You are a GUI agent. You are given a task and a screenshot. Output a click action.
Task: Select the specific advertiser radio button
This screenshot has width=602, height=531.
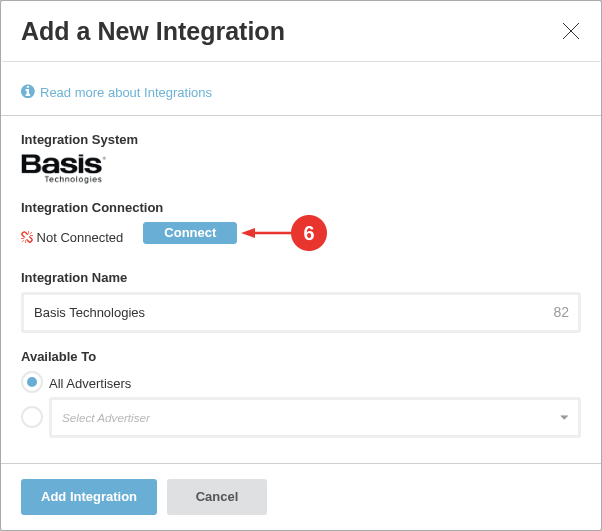32,417
